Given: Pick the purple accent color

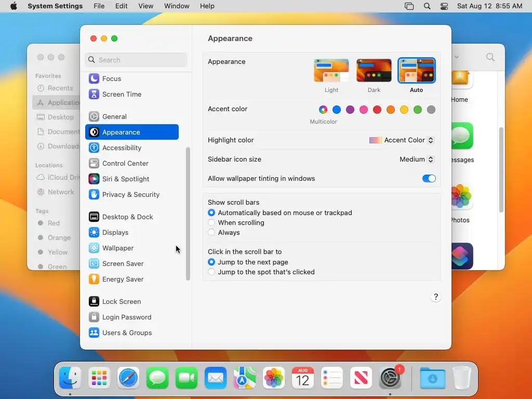Looking at the screenshot, I should 350,110.
